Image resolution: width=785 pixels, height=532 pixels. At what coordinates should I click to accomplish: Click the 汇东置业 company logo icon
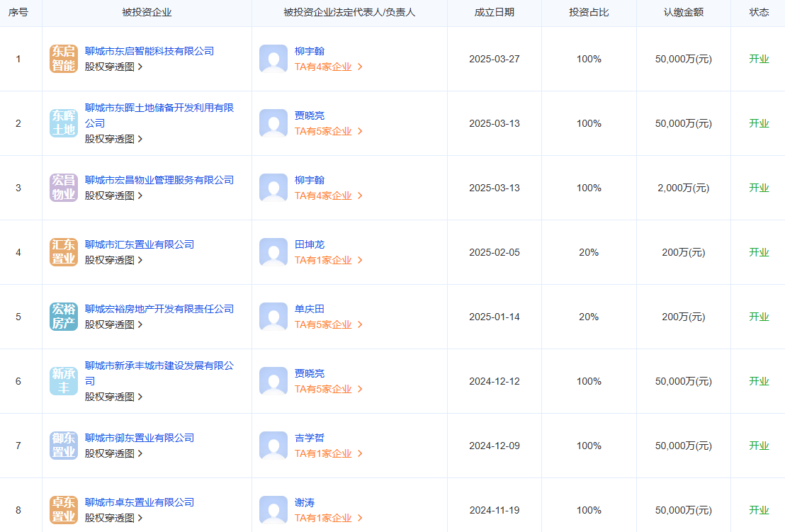click(x=64, y=252)
